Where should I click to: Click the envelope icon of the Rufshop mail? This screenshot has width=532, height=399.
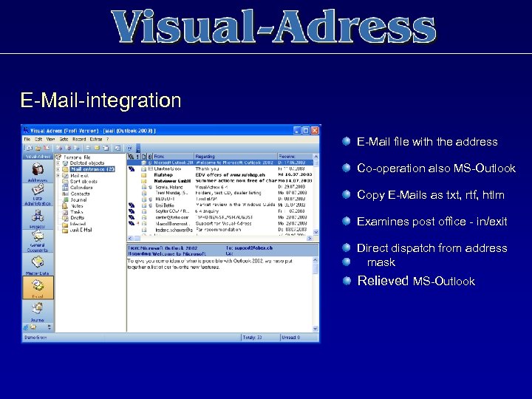(143, 175)
